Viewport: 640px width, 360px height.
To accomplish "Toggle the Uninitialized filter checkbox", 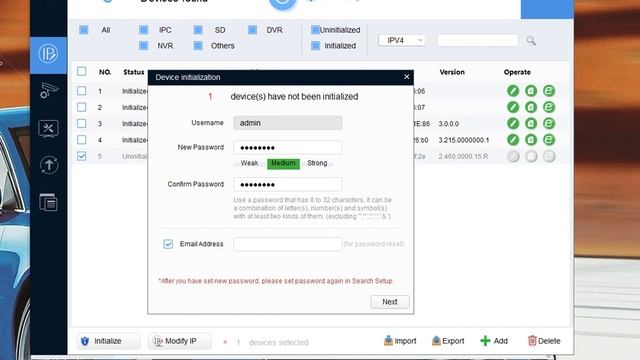I will coord(315,30).
